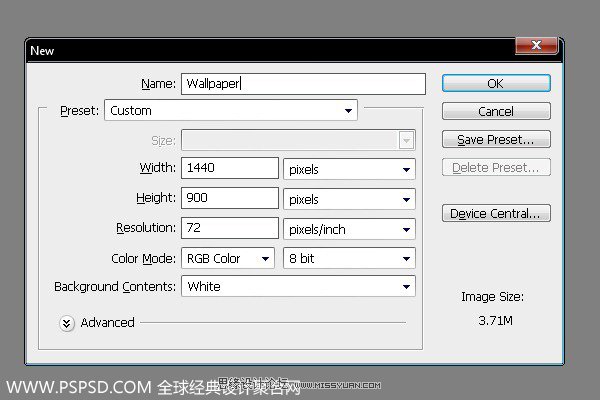The width and height of the screenshot is (600, 400).
Task: Open the 8 bit depth dropdown
Action: pos(349,258)
